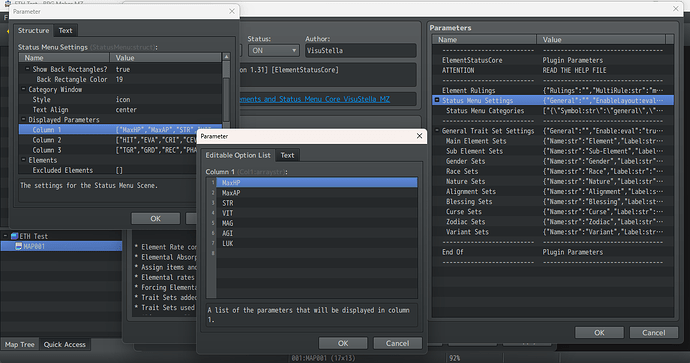Switch to Map Tree tab
The height and width of the screenshot is (363, 690).
click(19, 345)
